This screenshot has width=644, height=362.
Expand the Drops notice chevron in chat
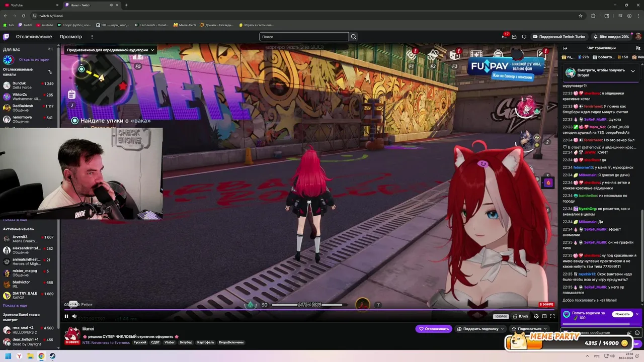click(x=633, y=71)
